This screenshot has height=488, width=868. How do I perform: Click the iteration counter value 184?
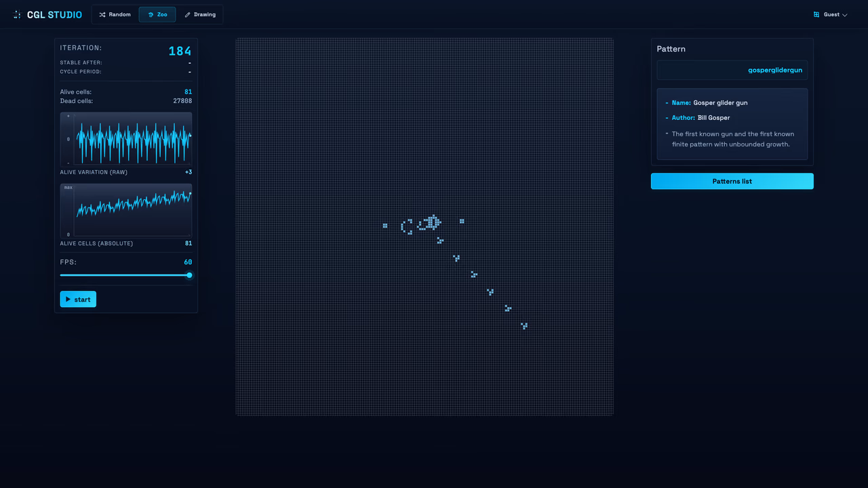click(x=180, y=52)
